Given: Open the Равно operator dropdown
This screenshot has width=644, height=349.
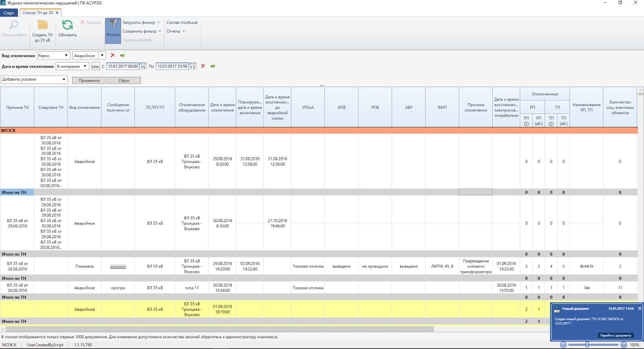Looking at the screenshot, I should [x=54, y=56].
